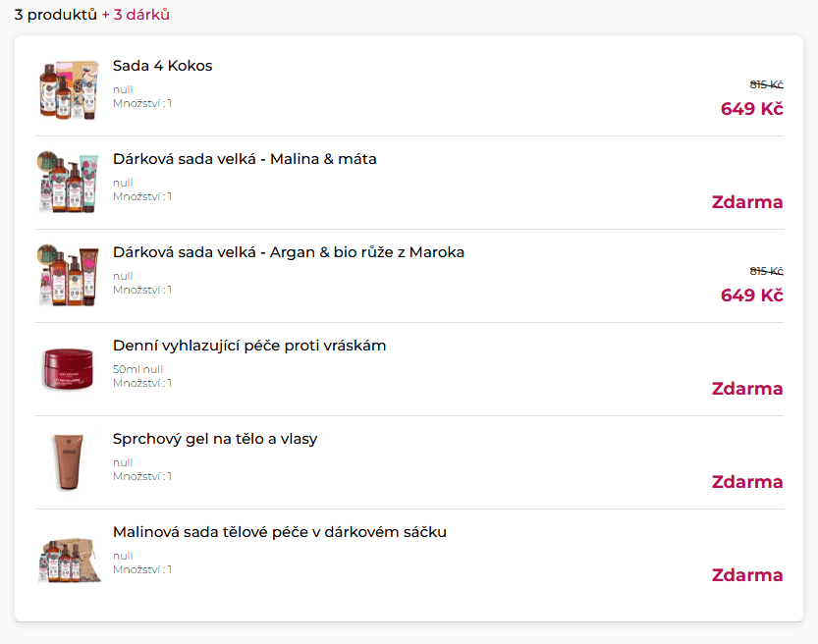The image size is (818, 644).
Task: Click the '3 produktů' heading text
Action: (x=55, y=15)
